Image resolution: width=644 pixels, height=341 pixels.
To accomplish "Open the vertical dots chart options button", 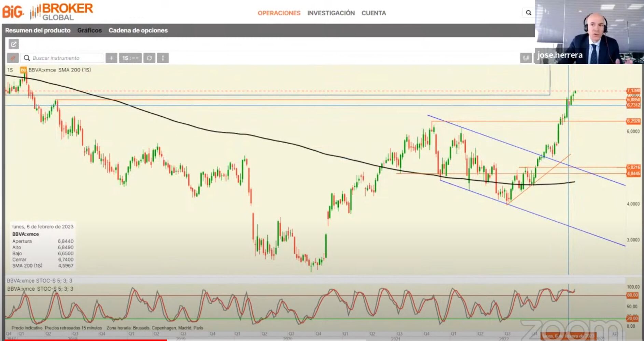I will click(163, 58).
